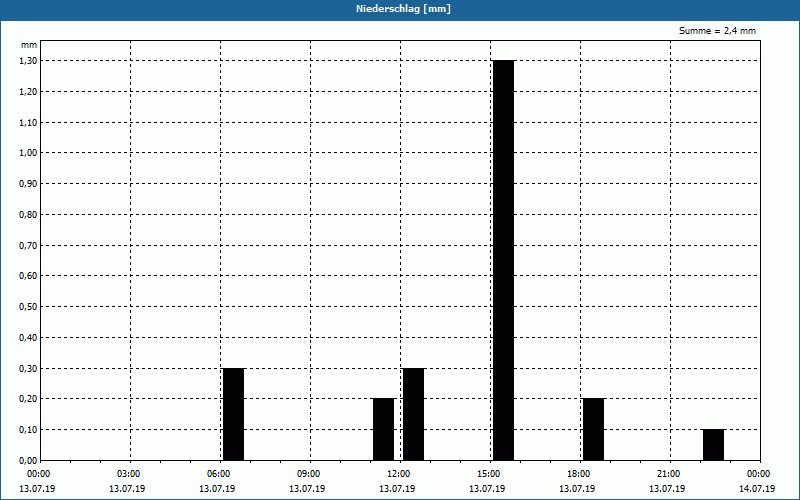Click the 15:00 time axis label
This screenshot has height=500, width=800.
point(489,474)
